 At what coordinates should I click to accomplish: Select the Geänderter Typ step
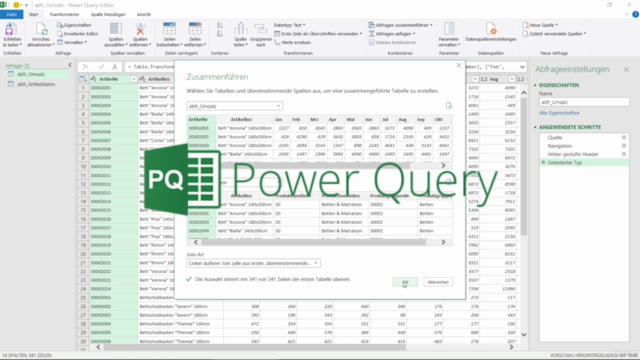pos(584,162)
